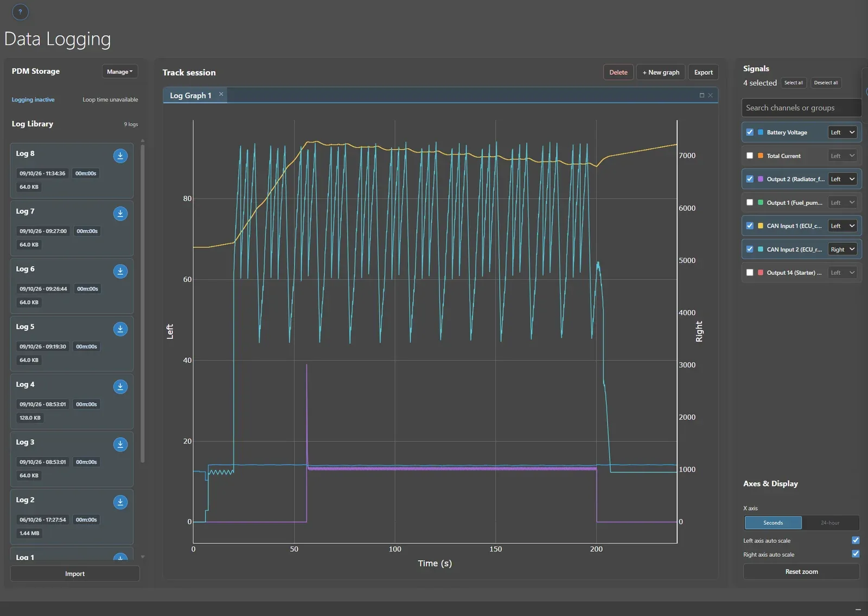Viewport: 868px width, 616px height.
Task: Delete the Track session
Action: [x=618, y=72]
